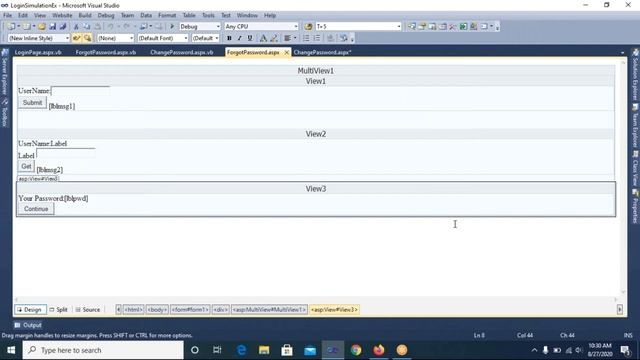This screenshot has height=360, width=640.
Task: Expand the Debug configuration dropdown
Action: pos(218,27)
